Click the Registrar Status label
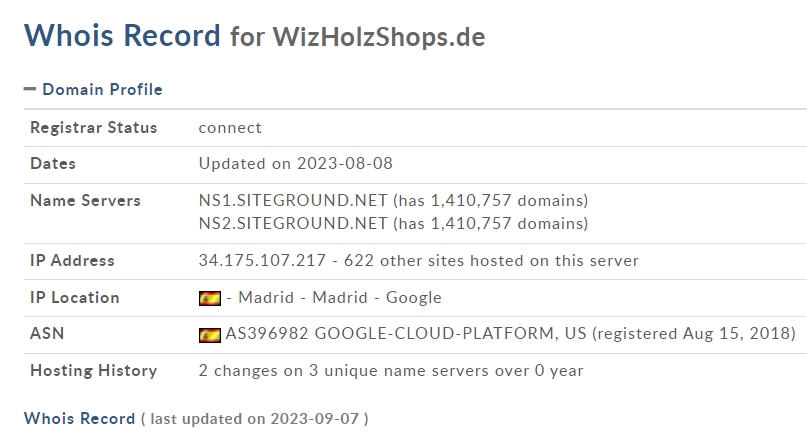This screenshot has width=807, height=438. coord(94,128)
